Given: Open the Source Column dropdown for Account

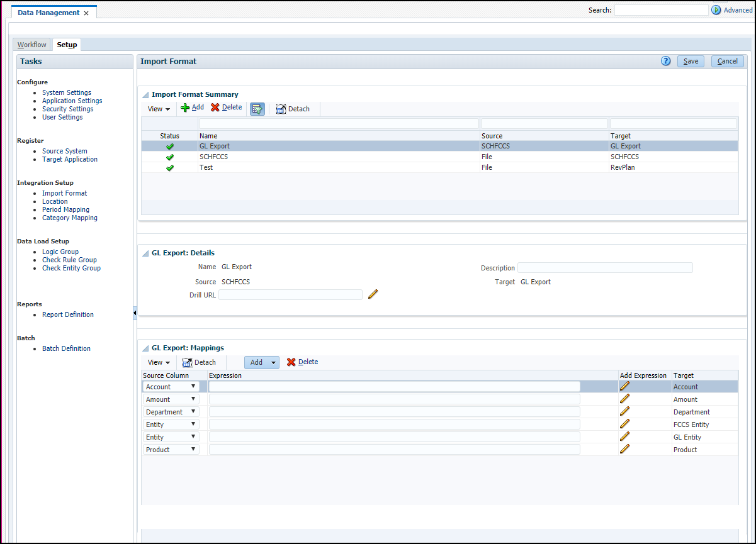Looking at the screenshot, I should [x=194, y=386].
